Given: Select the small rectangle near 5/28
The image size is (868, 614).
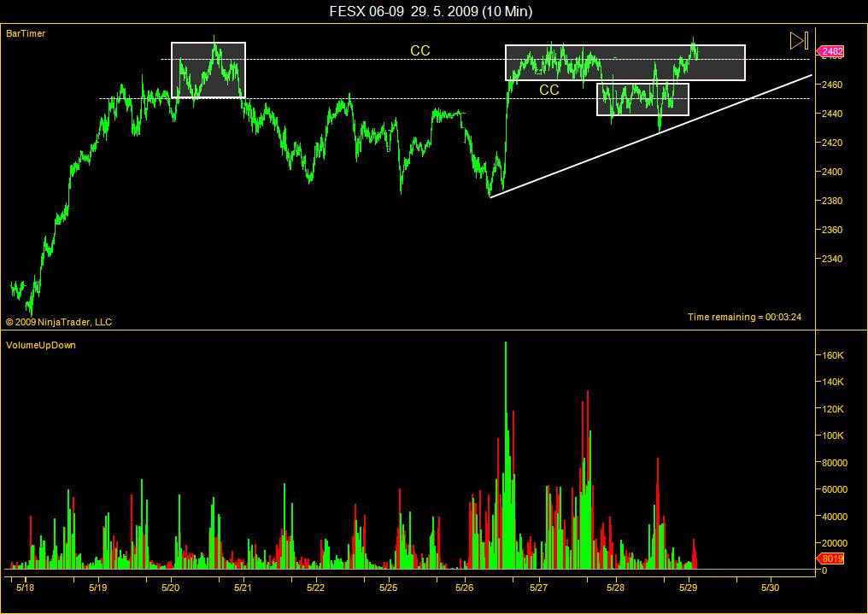Looking at the screenshot, I should point(642,99).
